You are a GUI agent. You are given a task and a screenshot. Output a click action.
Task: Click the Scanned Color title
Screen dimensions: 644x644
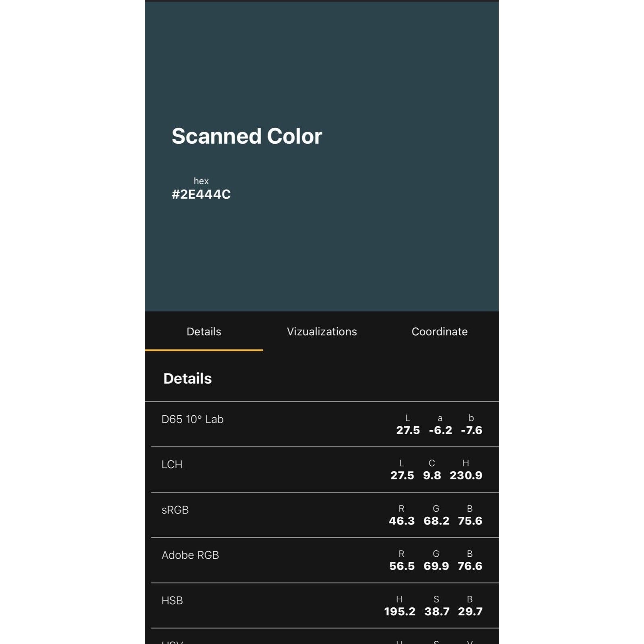247,136
